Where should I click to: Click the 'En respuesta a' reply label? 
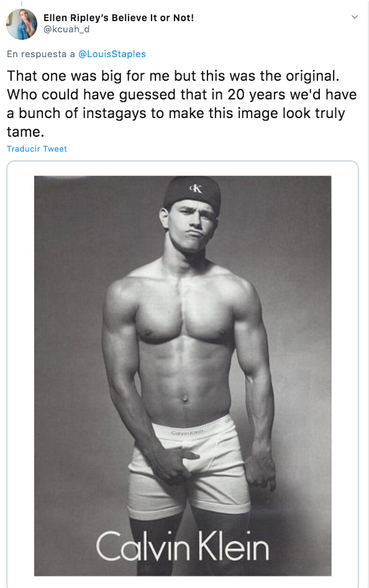(x=41, y=54)
